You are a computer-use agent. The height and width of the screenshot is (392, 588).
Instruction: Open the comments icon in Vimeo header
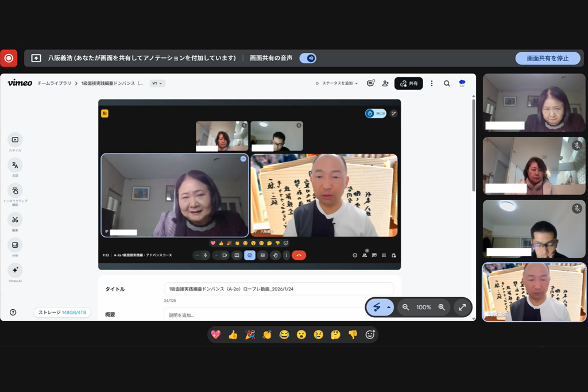tap(370, 83)
